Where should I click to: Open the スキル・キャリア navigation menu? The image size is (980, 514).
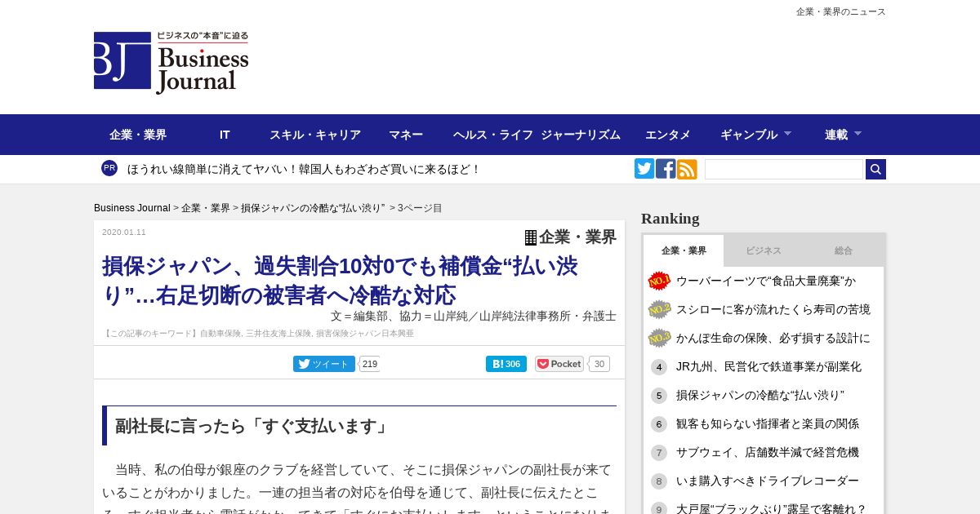pyautogui.click(x=315, y=135)
